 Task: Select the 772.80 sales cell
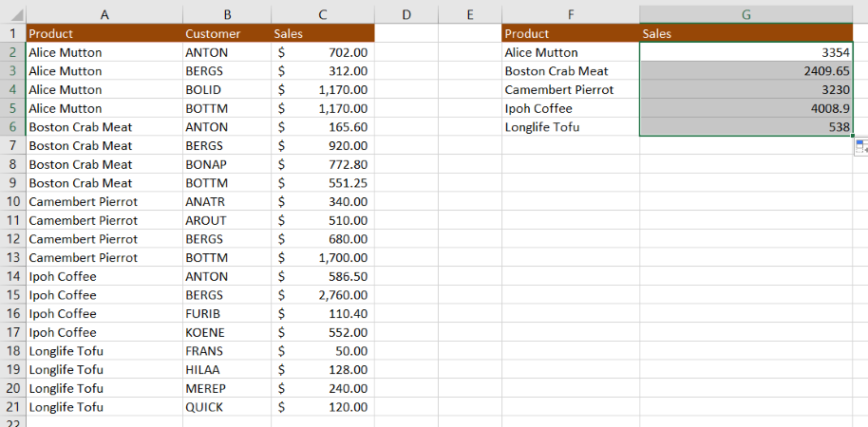[x=323, y=164]
